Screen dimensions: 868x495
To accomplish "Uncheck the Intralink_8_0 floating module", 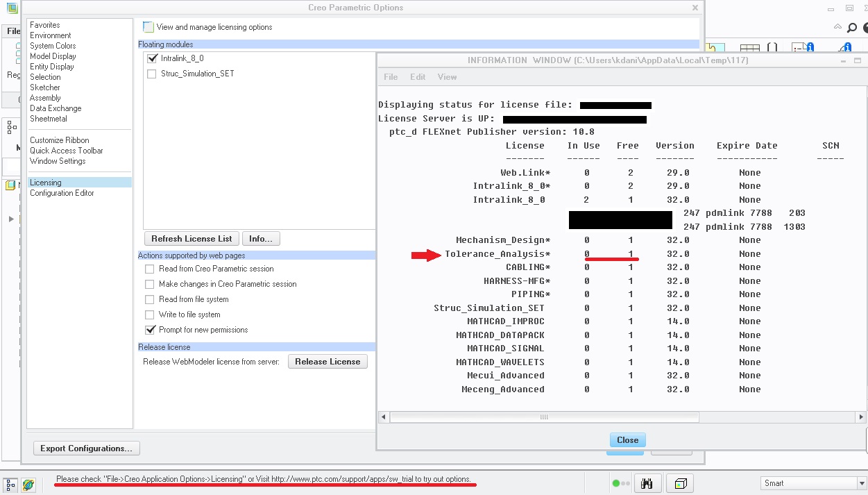I will [152, 58].
